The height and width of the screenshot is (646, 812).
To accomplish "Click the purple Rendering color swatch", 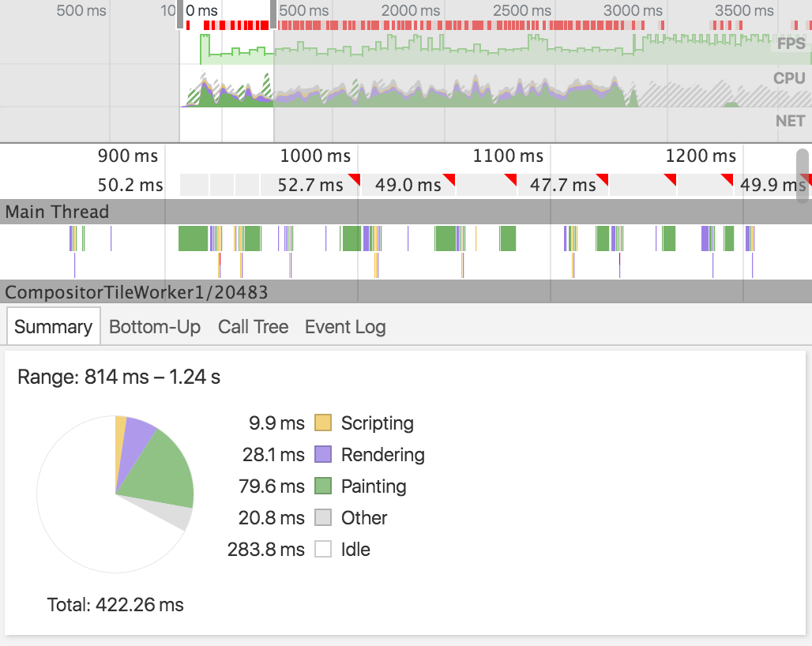I will (323, 454).
